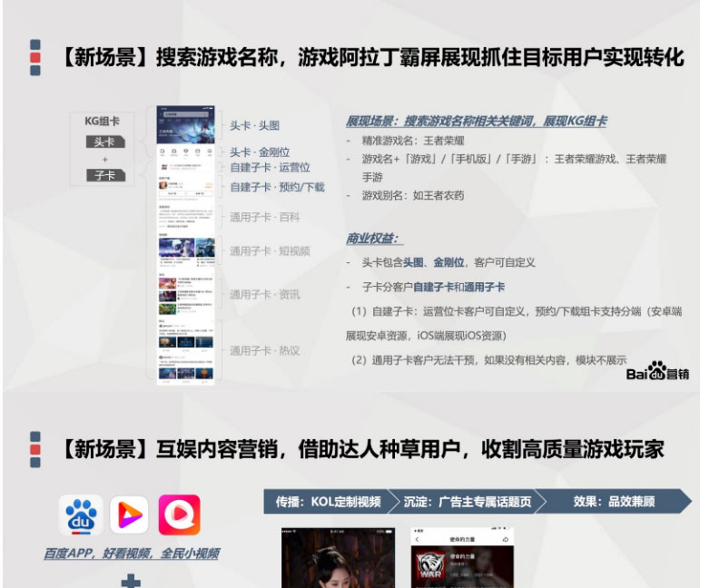Click the plus sign below the app icons
Screen dimensions: 719x588
(131, 581)
